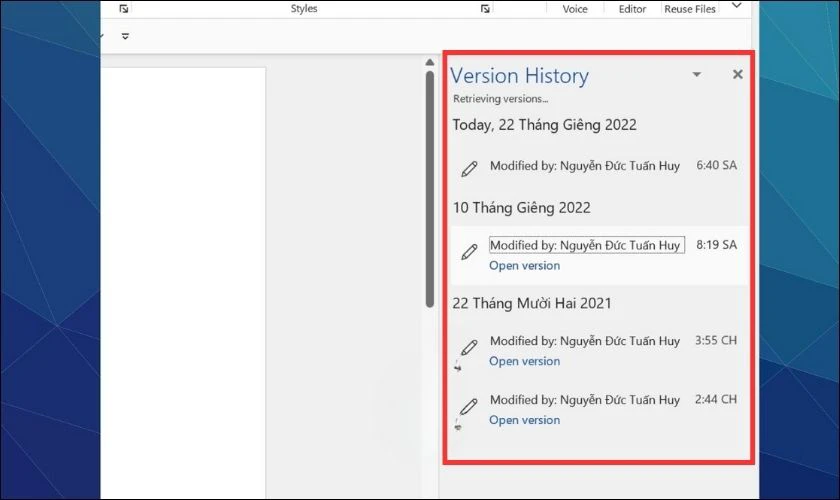Open version link for the 3:55 CH entry
This screenshot has width=840, height=500.
click(524, 361)
